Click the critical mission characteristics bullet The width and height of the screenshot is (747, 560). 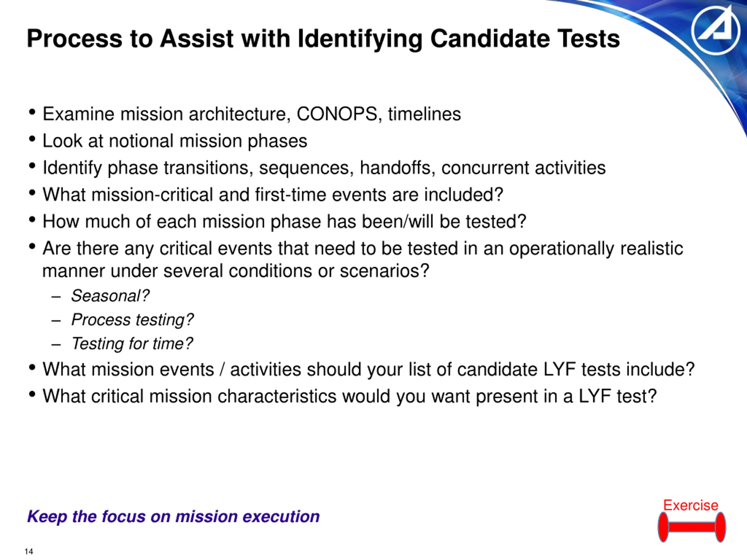coord(350,396)
